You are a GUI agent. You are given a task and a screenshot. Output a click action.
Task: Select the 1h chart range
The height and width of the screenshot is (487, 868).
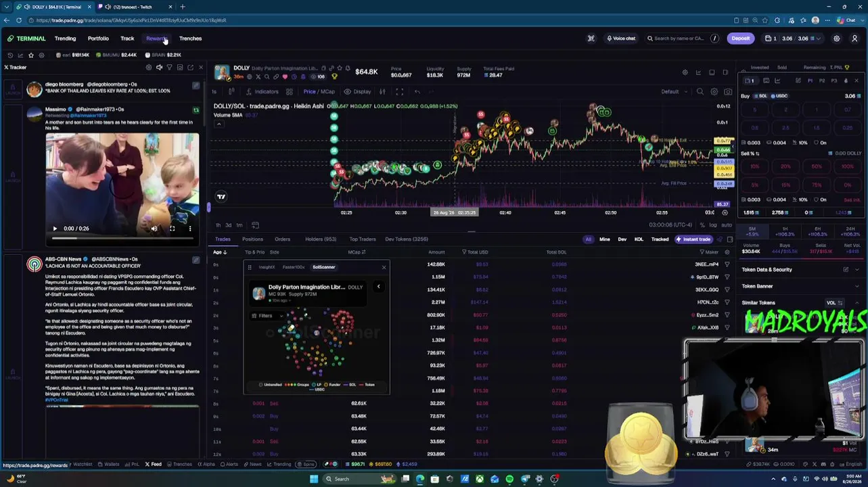pyautogui.click(x=218, y=225)
